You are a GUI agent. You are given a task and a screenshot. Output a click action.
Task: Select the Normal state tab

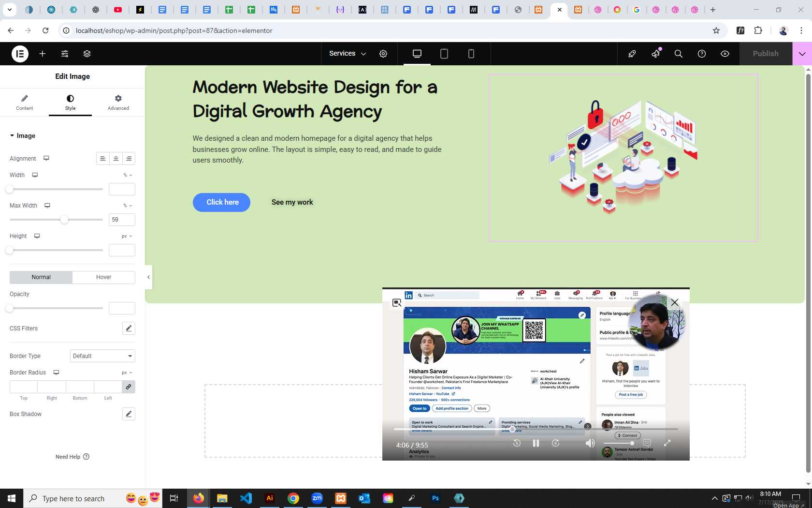[x=41, y=277]
